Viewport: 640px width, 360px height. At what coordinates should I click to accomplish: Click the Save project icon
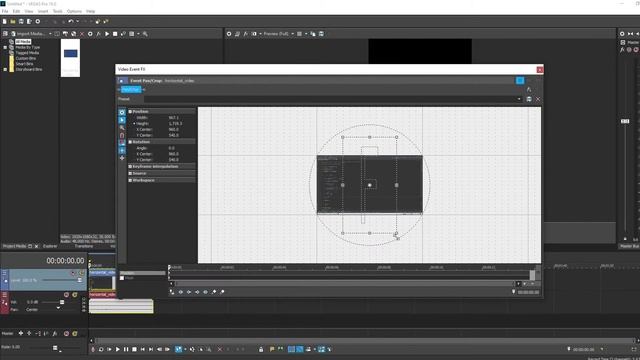(21, 21)
